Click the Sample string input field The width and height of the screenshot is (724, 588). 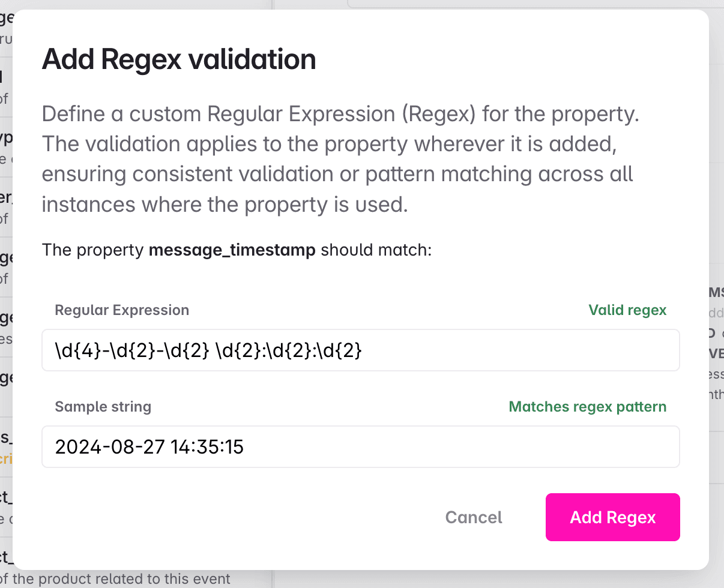[x=360, y=446]
